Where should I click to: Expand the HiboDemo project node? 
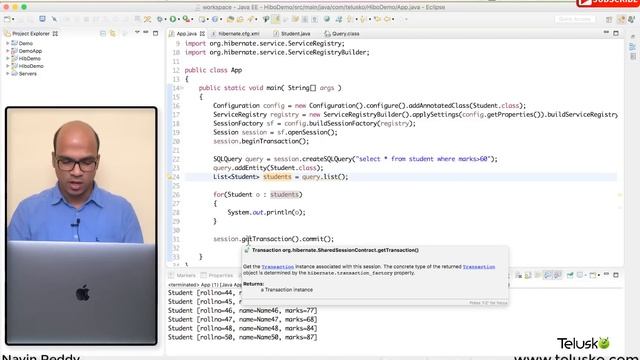pos(7,66)
